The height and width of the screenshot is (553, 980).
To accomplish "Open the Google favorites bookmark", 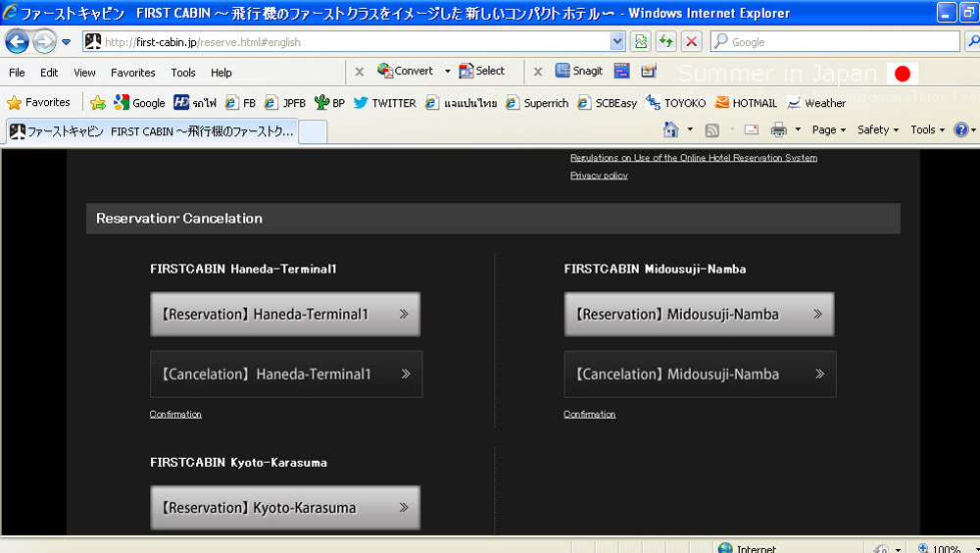I will 139,103.
